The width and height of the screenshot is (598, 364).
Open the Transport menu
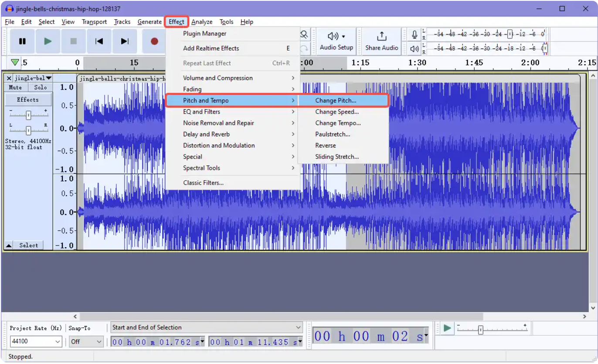pos(94,22)
